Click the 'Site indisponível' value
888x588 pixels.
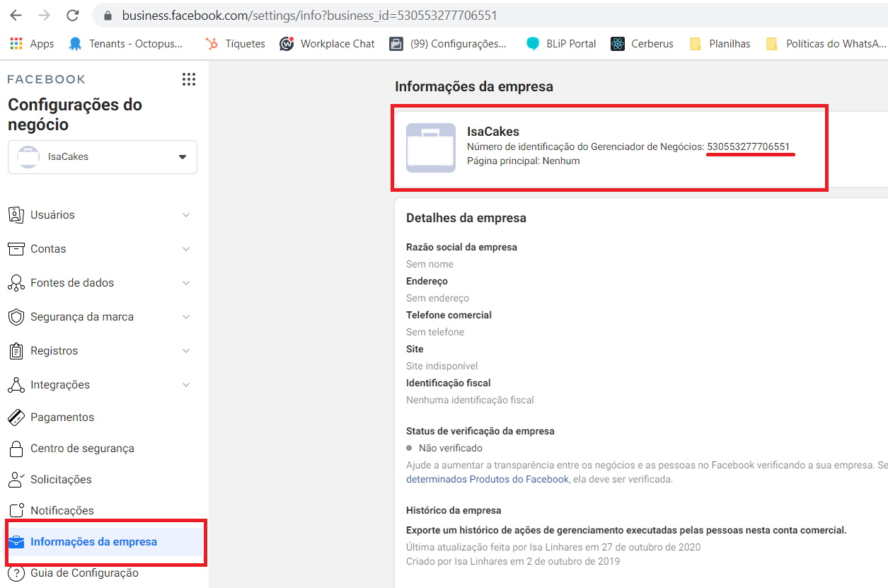click(442, 366)
